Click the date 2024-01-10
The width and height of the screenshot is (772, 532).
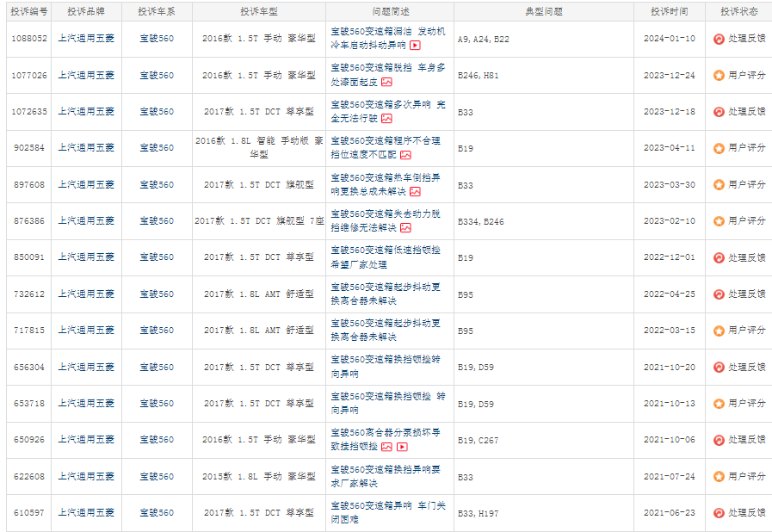[670, 39]
